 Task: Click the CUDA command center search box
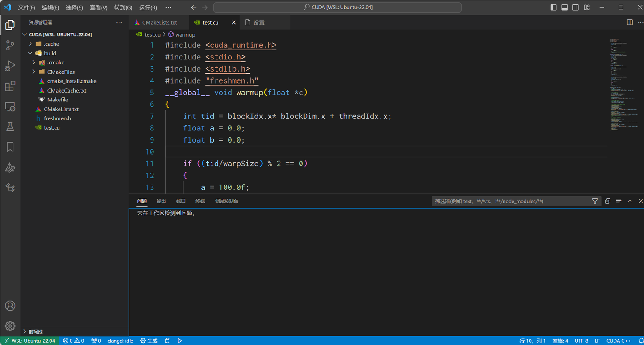tap(337, 8)
